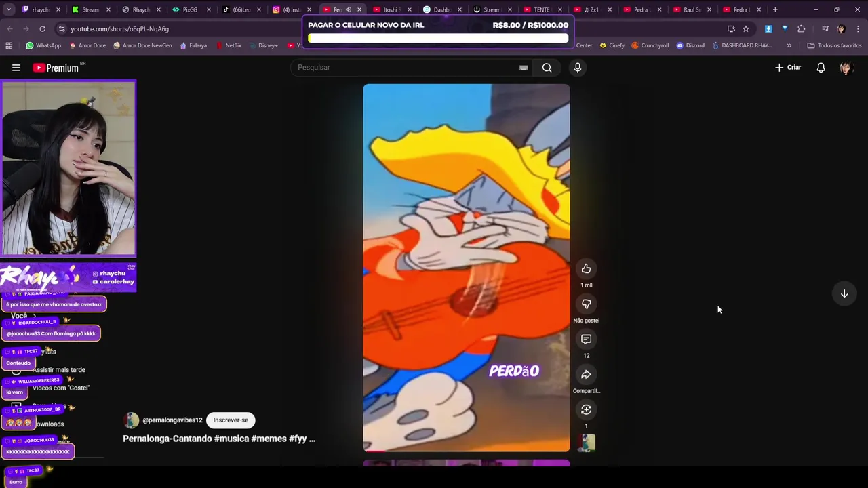Open Chrome three-dot menu
Screen dimensions: 868x488
pyautogui.click(x=858, y=29)
